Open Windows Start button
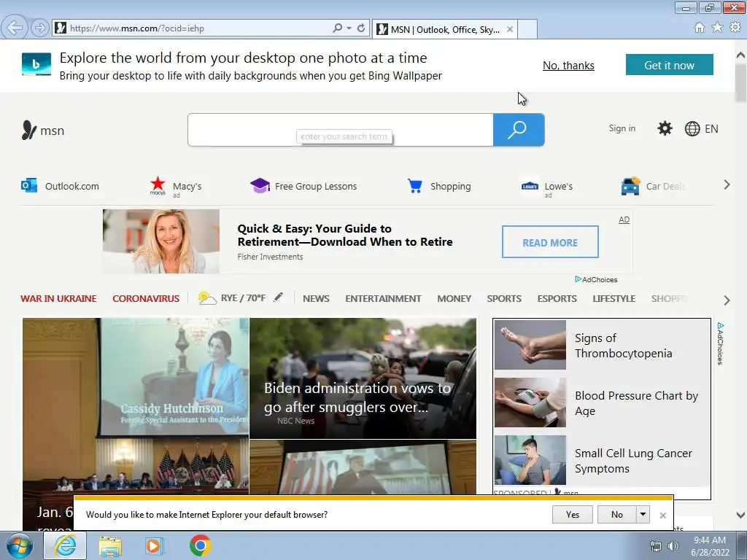 click(x=20, y=545)
